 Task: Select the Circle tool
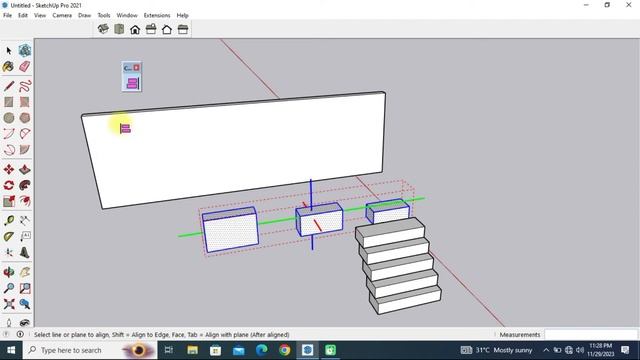[9, 118]
